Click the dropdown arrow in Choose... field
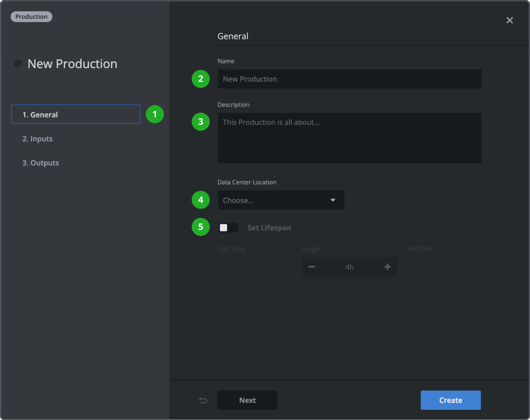This screenshot has height=420, width=530. [x=333, y=200]
